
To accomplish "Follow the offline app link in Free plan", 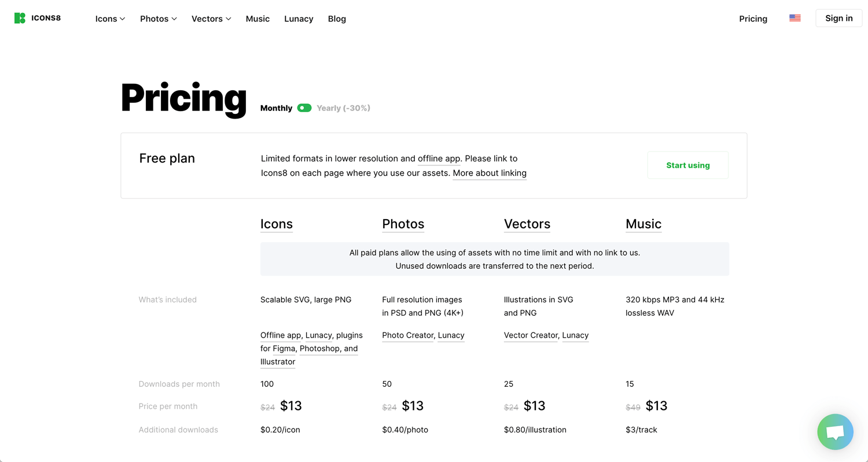I will [x=439, y=158].
